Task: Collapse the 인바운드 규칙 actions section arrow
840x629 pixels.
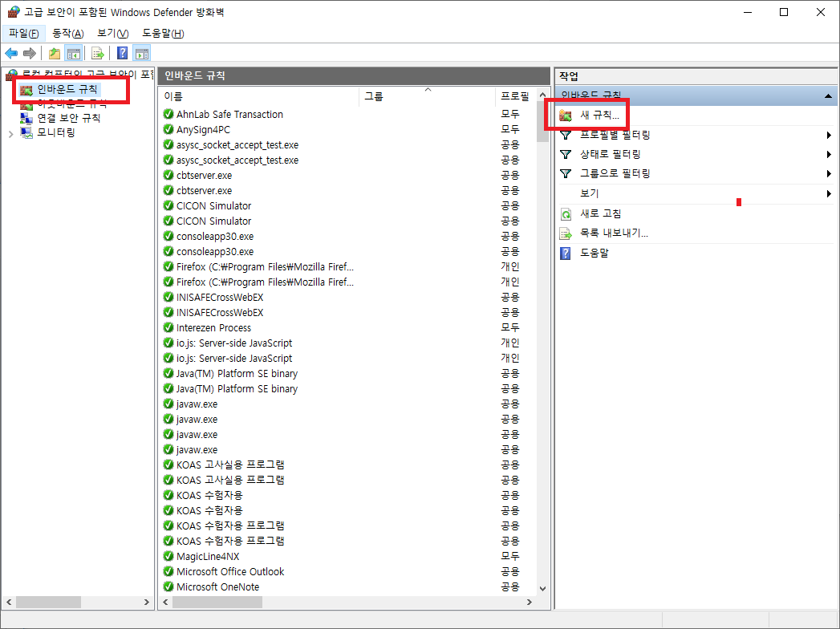Action: pyautogui.click(x=828, y=96)
